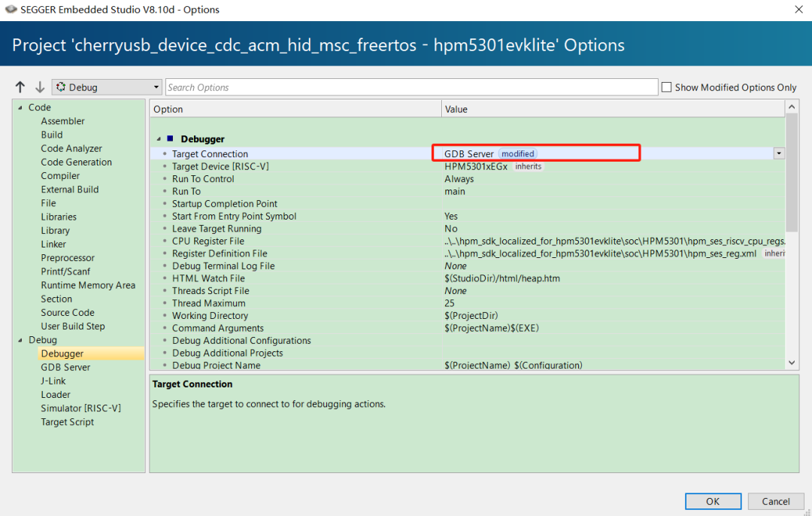Screen dimensions: 812x516
Task: Select GDB Server in the sidebar
Action: [x=65, y=367]
